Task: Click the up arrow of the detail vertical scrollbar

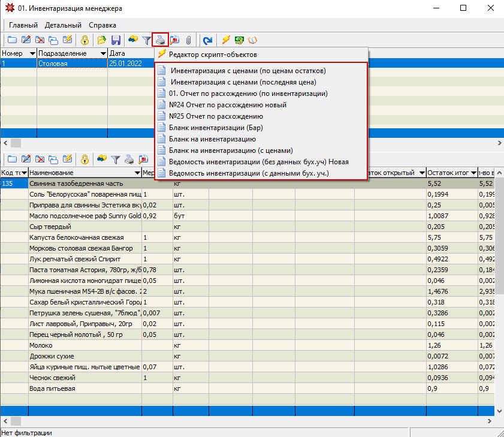Action: [499, 173]
